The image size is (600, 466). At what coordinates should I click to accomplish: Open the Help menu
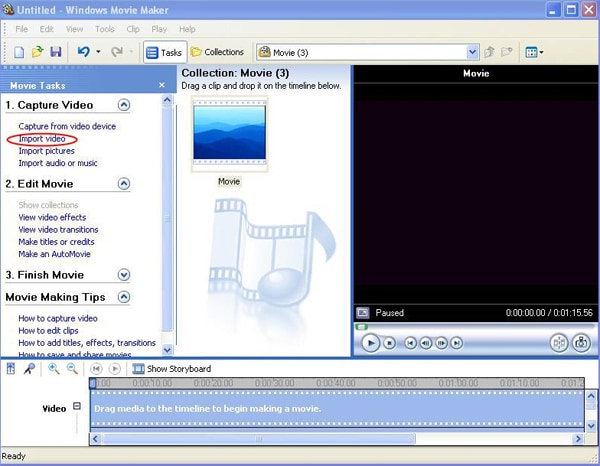pos(187,29)
